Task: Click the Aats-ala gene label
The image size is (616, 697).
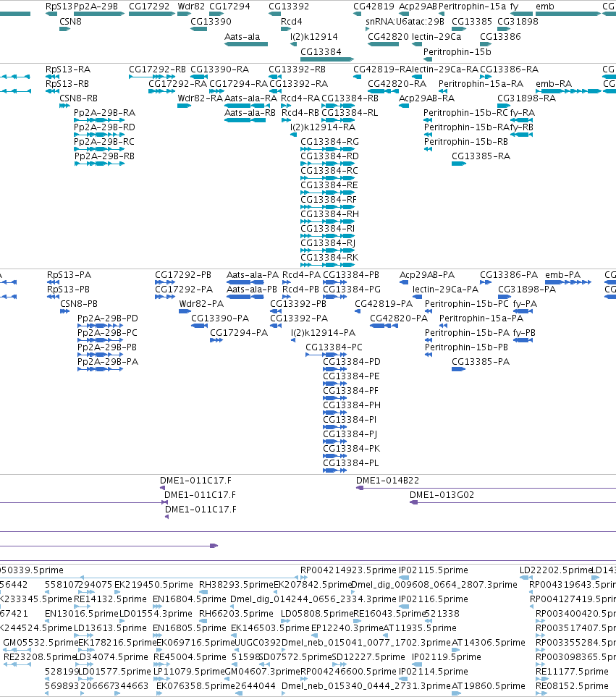Action: coord(242,36)
